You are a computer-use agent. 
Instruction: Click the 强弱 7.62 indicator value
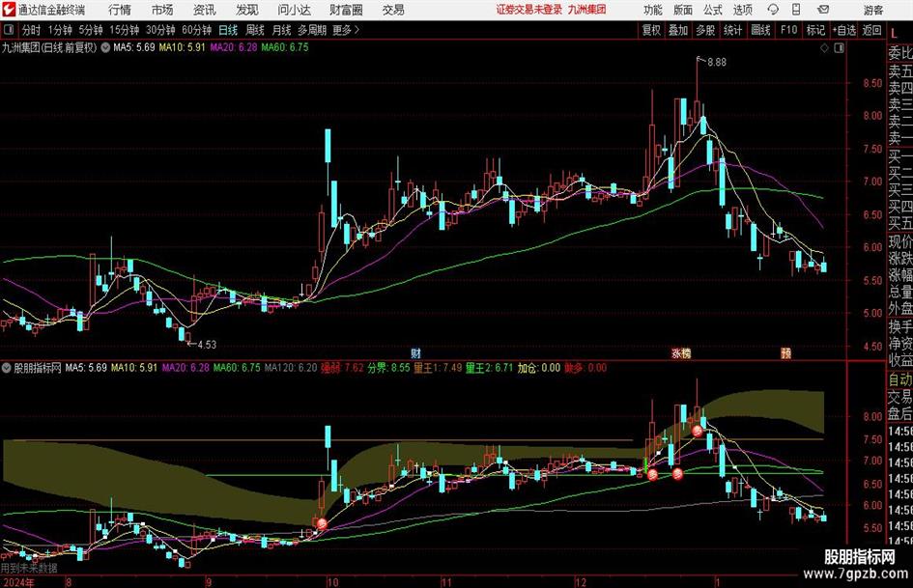[x=342, y=368]
